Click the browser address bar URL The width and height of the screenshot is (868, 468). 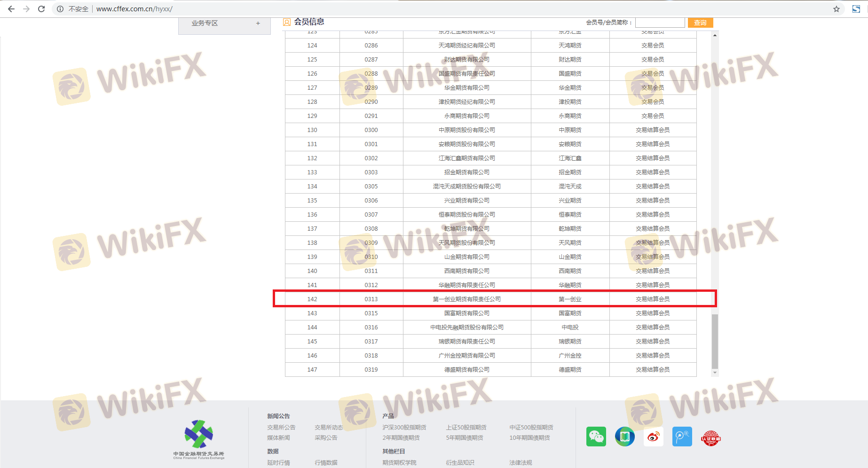point(134,9)
